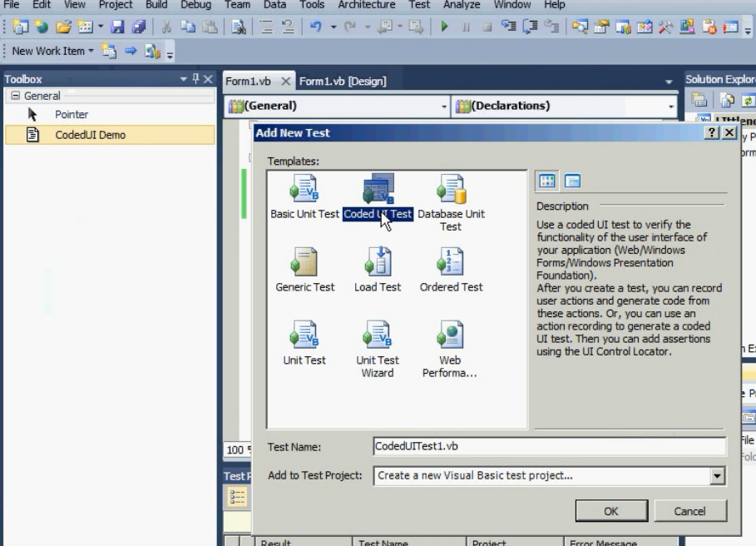Click the Toolbox wrench and hammer icon

click(x=665, y=27)
